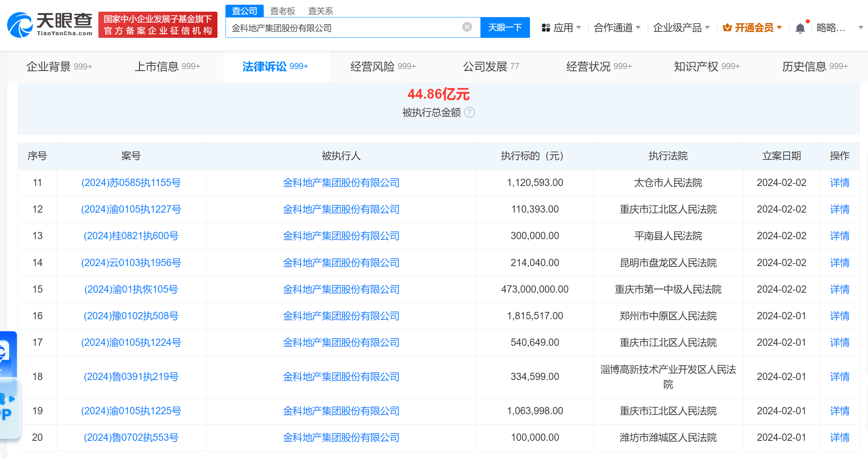Click the company name in row 15

coord(341,289)
